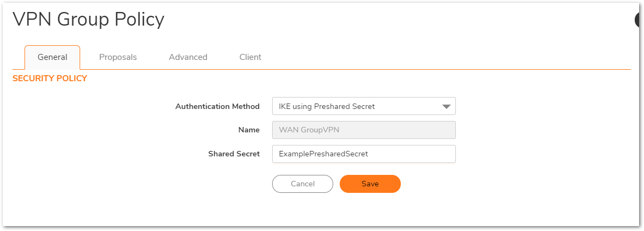Click the dropdown arrow for Authentication Method
644x231 pixels.
446,107
